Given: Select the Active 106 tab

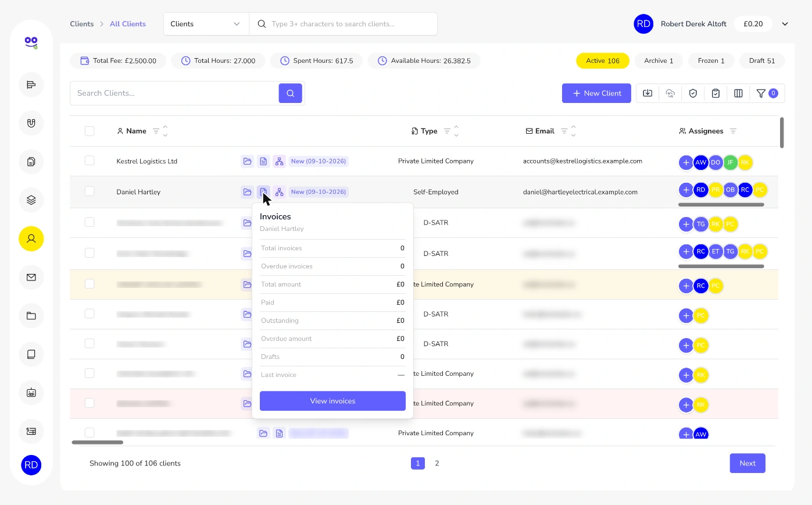Looking at the screenshot, I should (603, 61).
